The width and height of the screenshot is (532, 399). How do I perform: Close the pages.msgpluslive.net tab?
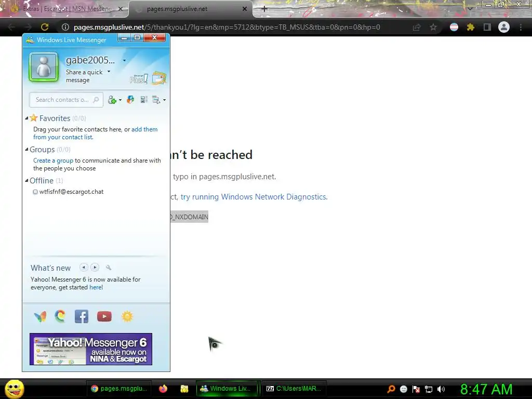click(245, 9)
